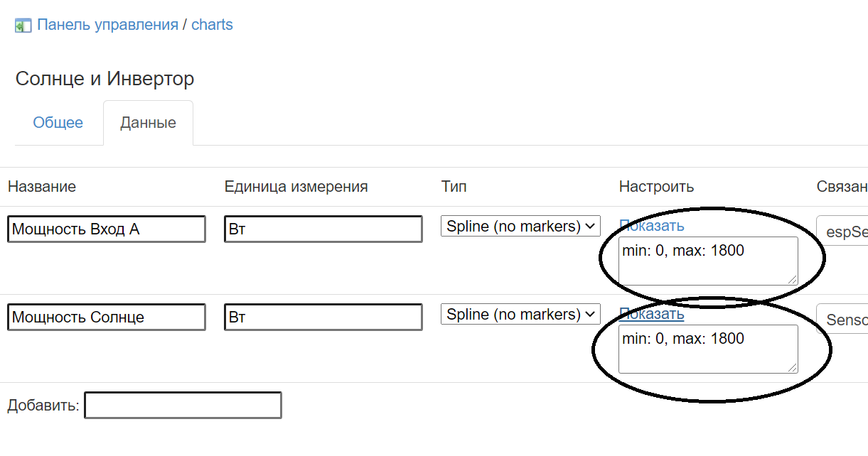This screenshot has height=456, width=868.
Task: Click the first Вт unit field
Action: click(322, 229)
